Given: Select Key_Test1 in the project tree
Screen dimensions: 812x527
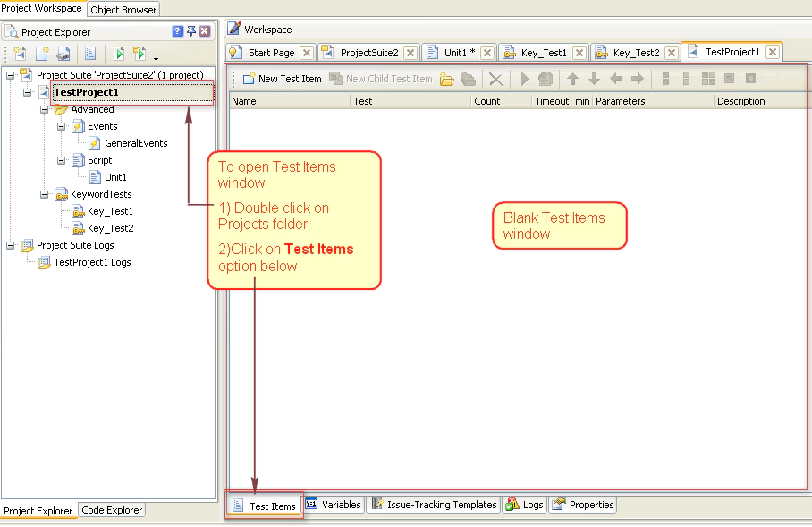Looking at the screenshot, I should [110, 211].
